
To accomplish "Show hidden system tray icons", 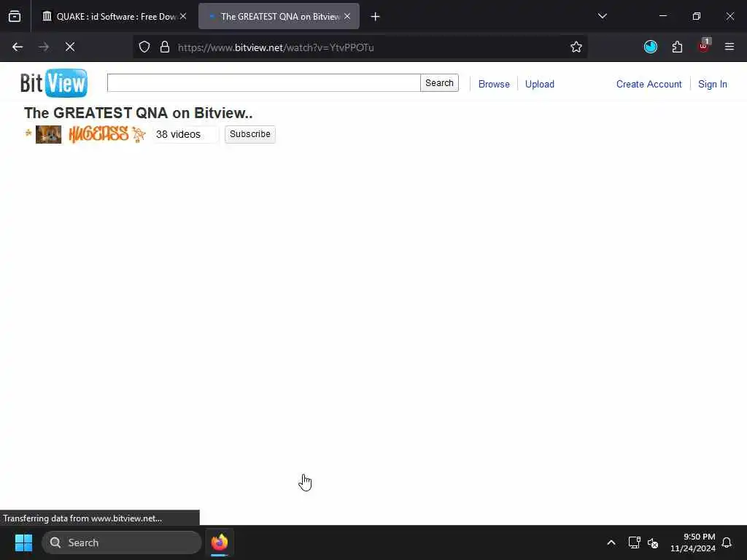I will [x=611, y=542].
